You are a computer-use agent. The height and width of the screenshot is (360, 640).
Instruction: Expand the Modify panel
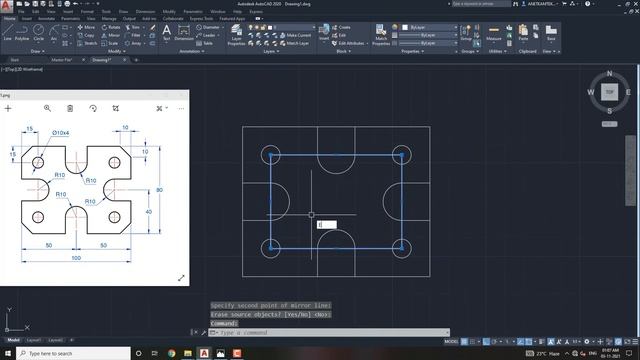(117, 51)
